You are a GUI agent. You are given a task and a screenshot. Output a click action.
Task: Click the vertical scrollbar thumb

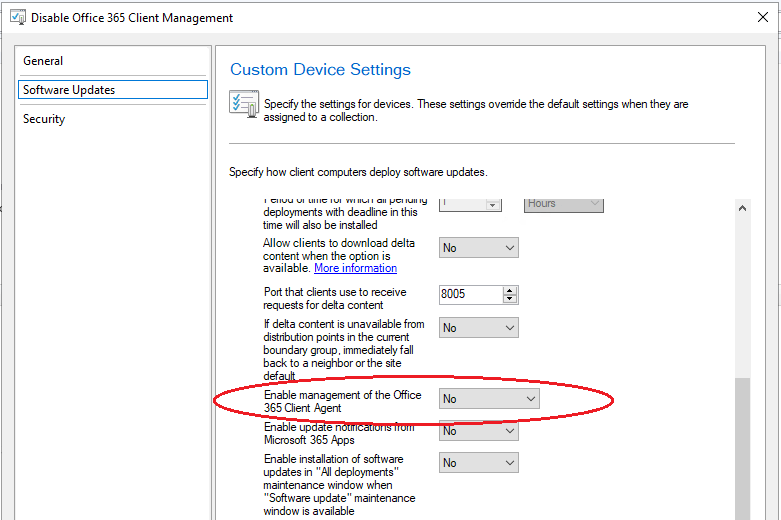click(742, 448)
